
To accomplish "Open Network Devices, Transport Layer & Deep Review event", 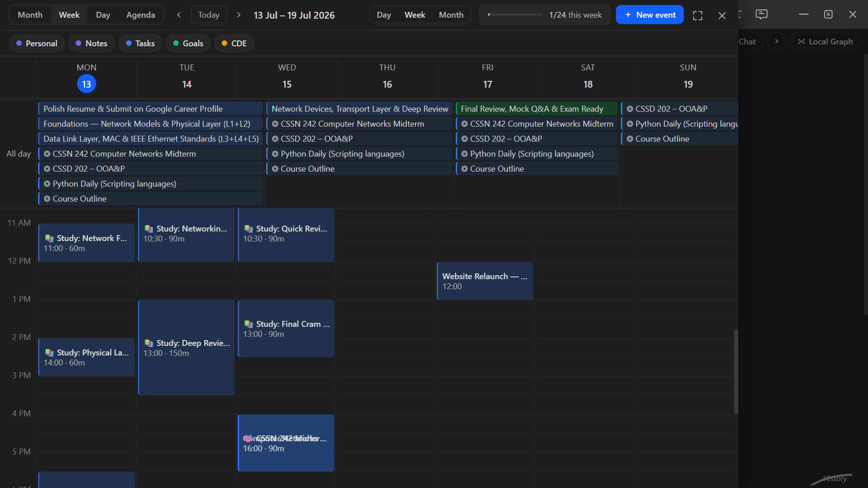I will click(x=359, y=109).
